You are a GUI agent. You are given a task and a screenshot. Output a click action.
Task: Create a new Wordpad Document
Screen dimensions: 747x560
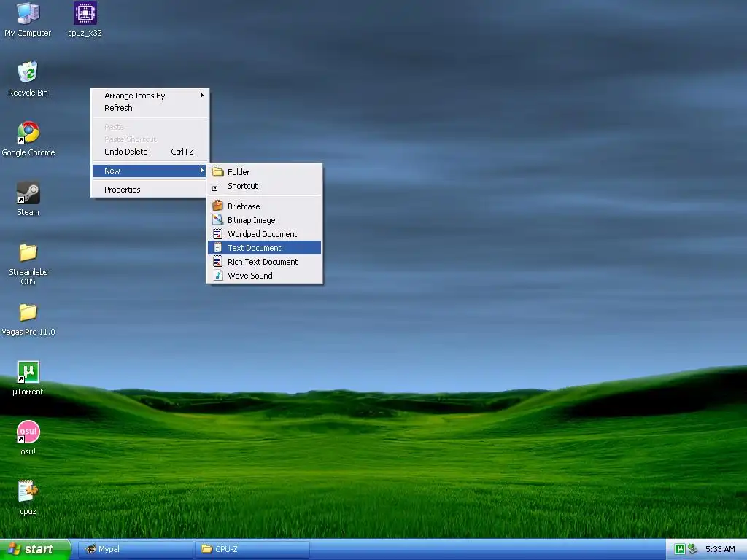pyautogui.click(x=264, y=234)
